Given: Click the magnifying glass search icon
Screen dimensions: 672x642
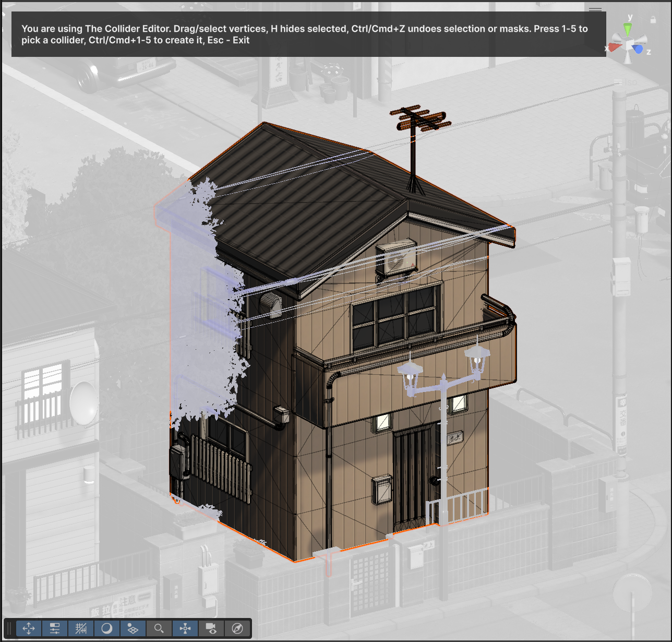Looking at the screenshot, I should click(159, 628).
